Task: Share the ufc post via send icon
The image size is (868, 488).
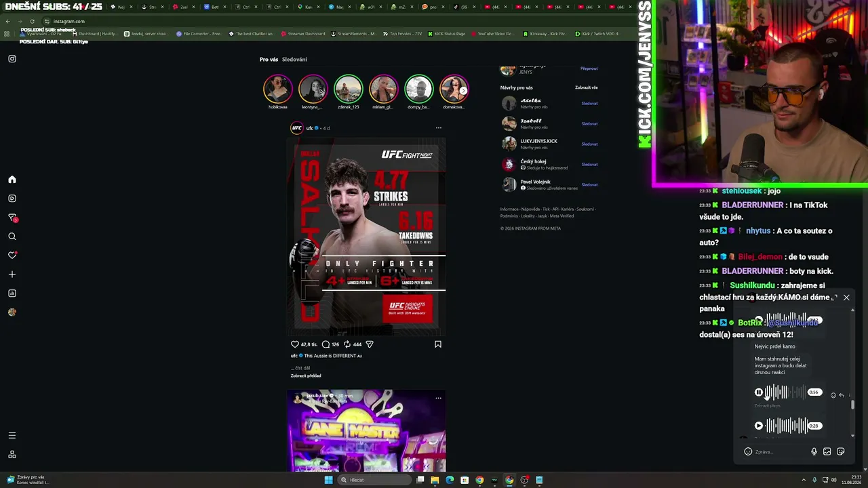Action: click(370, 344)
